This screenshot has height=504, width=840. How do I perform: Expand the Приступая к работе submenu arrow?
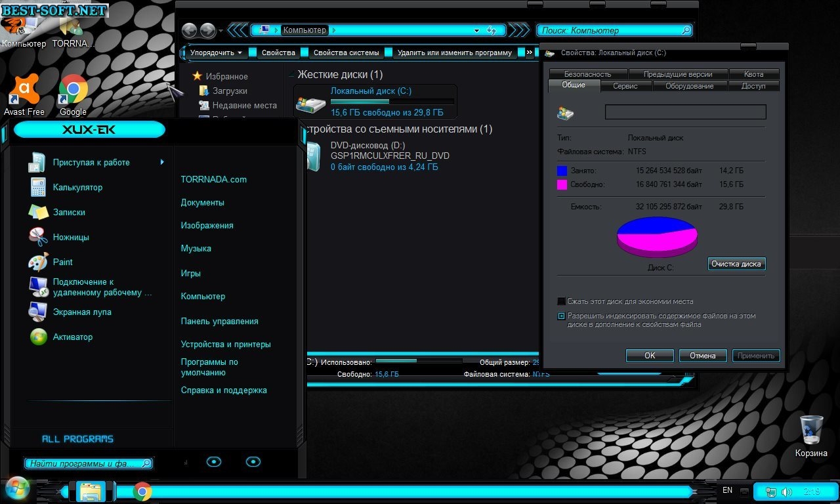(x=162, y=162)
